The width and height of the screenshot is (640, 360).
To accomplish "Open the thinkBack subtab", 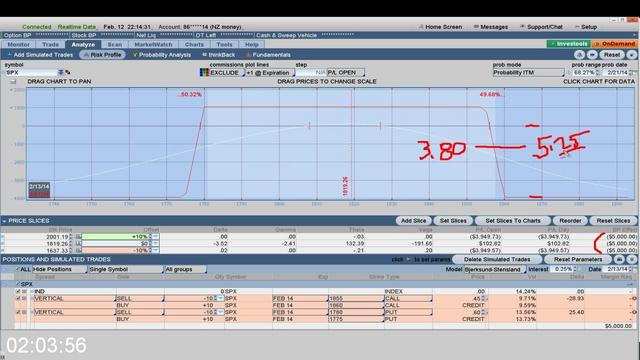I will click(219, 55).
